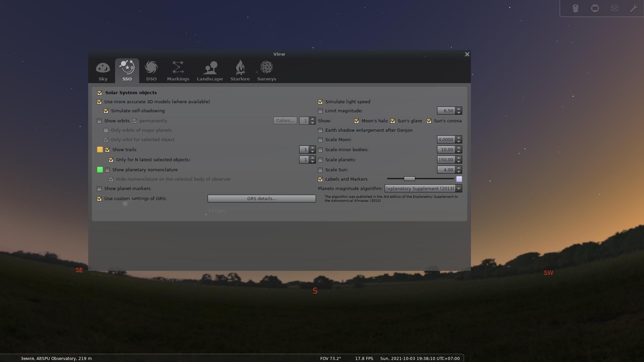Click the Colors button next to Show orbits

pos(285,121)
